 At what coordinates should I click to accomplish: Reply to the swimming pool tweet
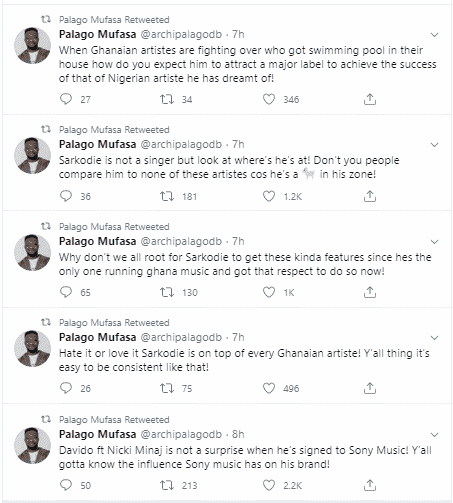click(x=66, y=99)
